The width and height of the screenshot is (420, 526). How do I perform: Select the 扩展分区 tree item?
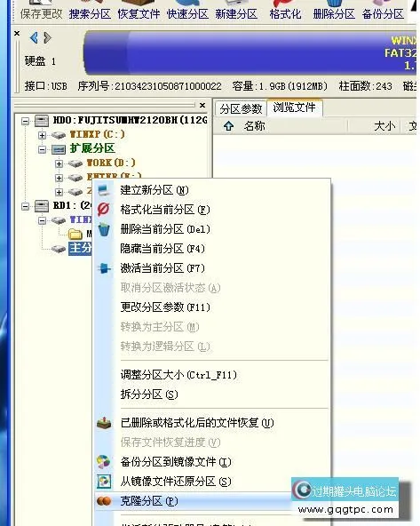click(92, 148)
